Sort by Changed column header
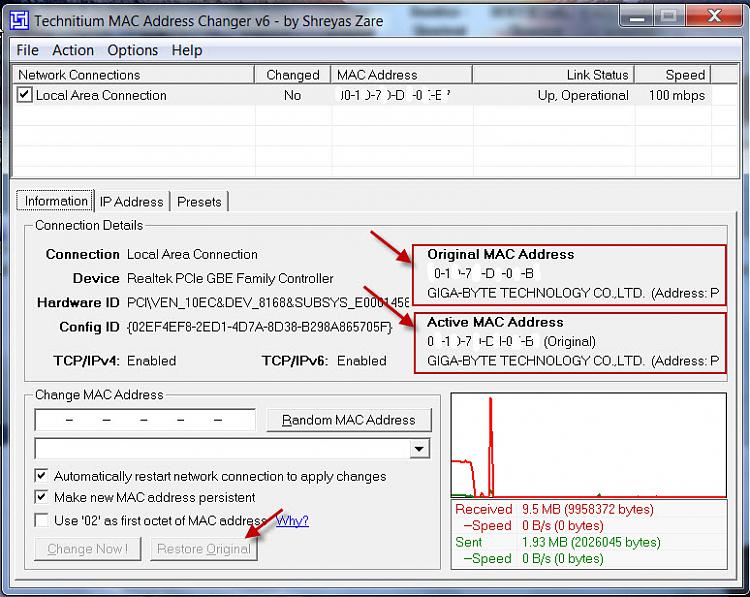750x597 pixels. pos(293,75)
